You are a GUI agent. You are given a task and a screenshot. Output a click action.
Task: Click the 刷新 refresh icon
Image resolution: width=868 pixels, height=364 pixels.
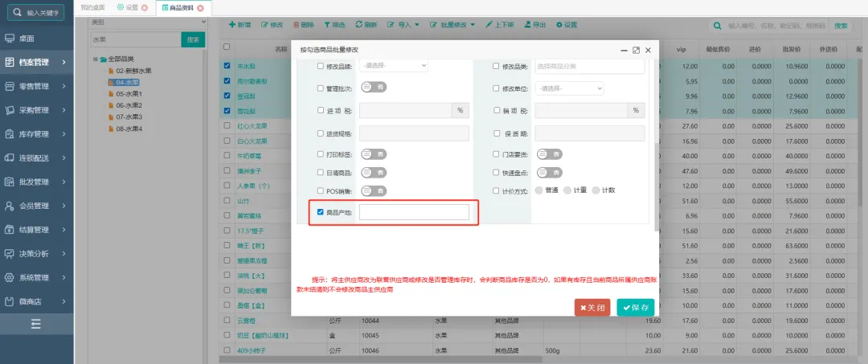tap(358, 25)
